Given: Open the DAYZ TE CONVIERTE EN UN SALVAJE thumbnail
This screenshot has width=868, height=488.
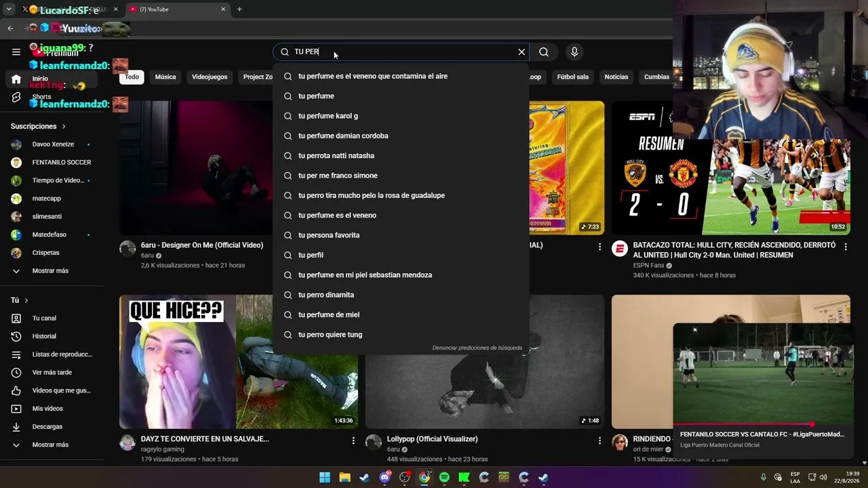Looking at the screenshot, I should pyautogui.click(x=239, y=361).
